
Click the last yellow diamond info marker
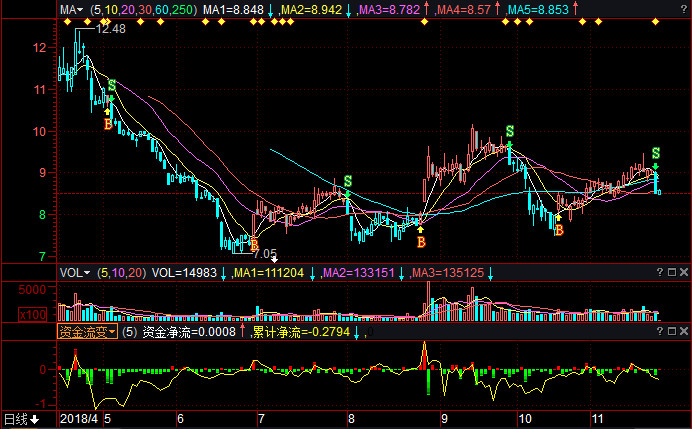coord(655,22)
